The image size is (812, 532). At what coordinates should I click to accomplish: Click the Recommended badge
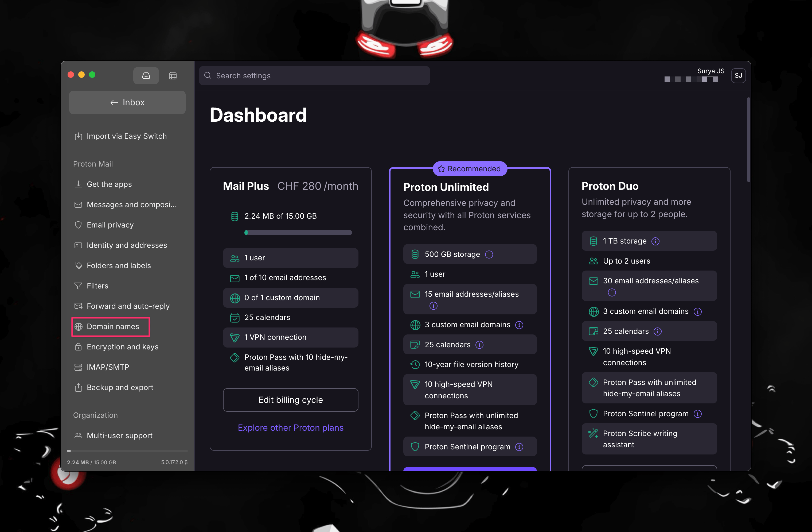coord(470,169)
